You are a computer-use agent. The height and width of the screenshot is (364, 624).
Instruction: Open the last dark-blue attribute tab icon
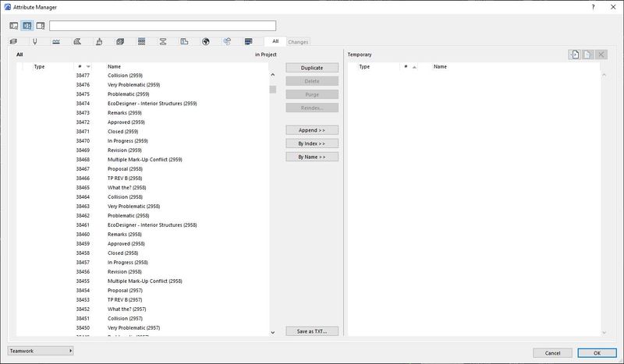[249, 41]
